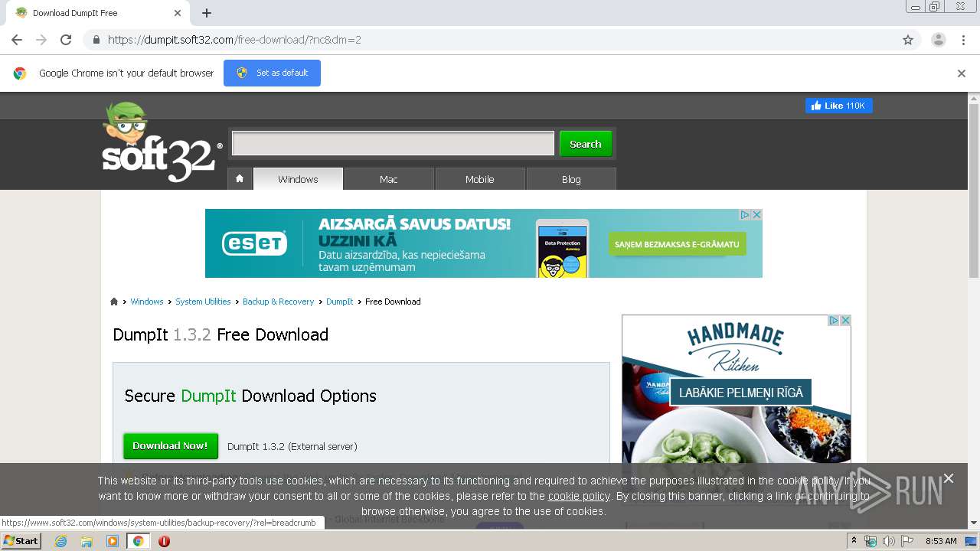
Task: Click the action center flag tray icon
Action: (906, 541)
